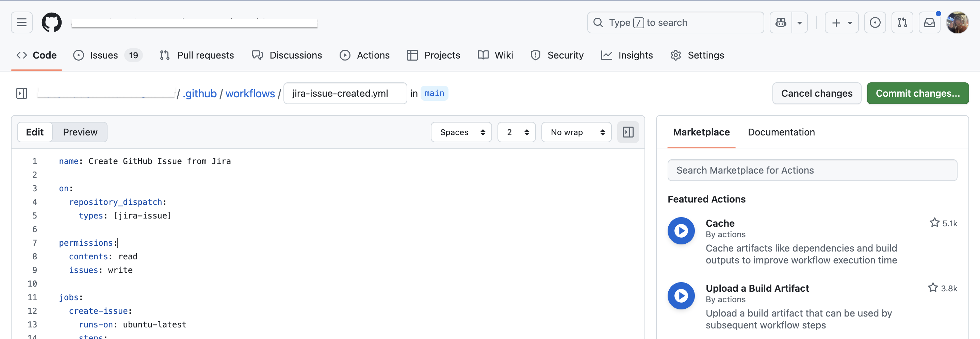Collapse the marketplace help sidebar panel

pos(628,132)
